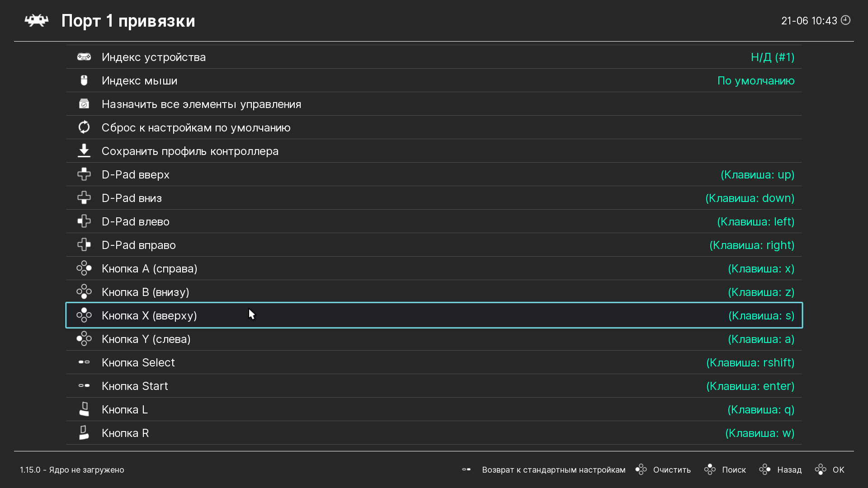
Task: Click the По умолчанию value
Action: [x=756, y=80]
